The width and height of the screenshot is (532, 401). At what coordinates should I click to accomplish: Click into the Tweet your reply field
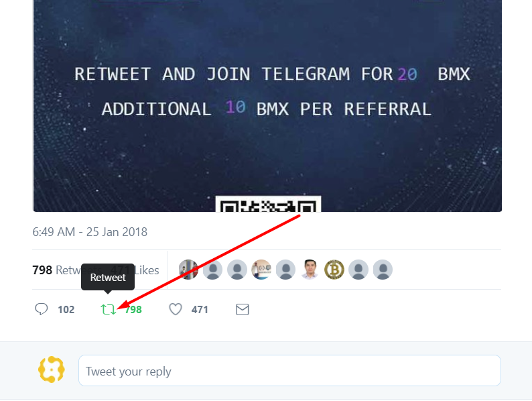click(289, 371)
